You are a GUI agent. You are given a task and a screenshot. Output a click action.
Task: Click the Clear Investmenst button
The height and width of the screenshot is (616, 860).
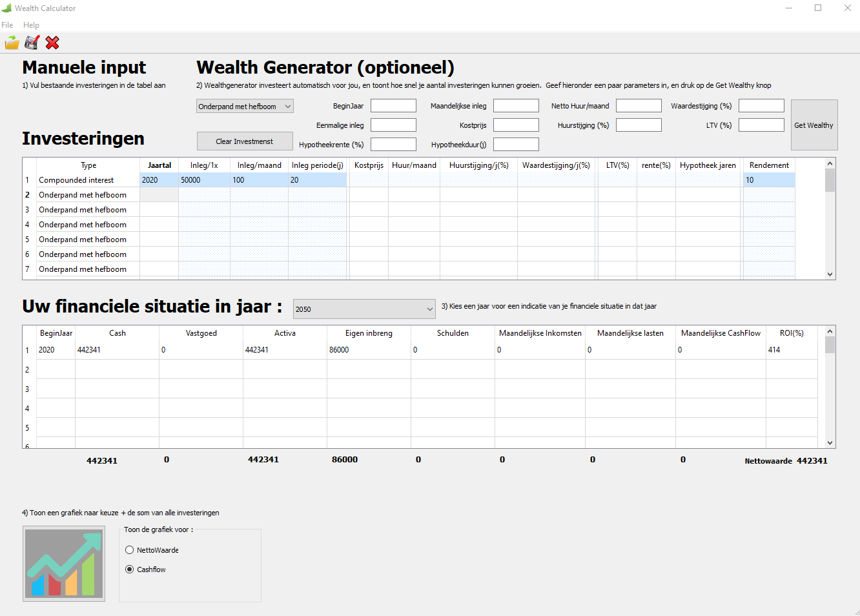pos(245,141)
